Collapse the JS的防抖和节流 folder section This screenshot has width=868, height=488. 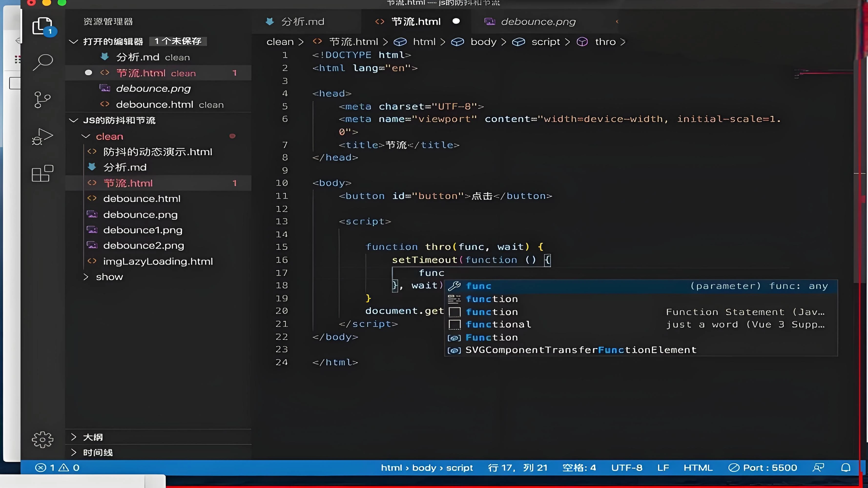click(x=73, y=120)
